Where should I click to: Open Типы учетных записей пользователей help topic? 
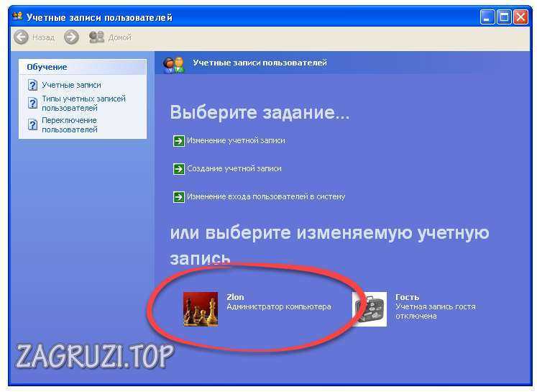pos(83,103)
